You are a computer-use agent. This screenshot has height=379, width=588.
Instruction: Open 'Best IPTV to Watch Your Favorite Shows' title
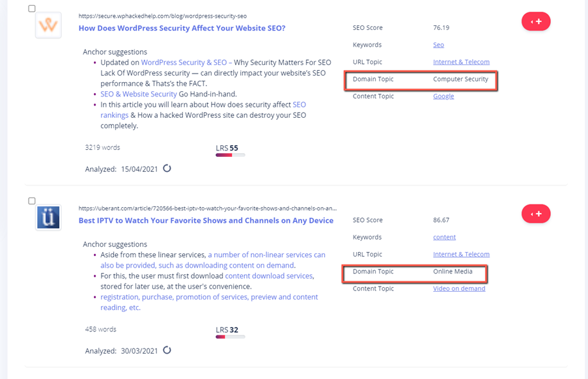pos(206,220)
